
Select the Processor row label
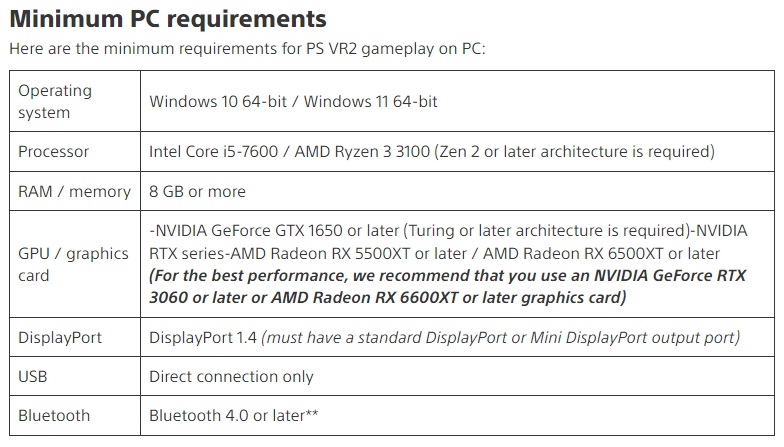pyautogui.click(x=54, y=152)
